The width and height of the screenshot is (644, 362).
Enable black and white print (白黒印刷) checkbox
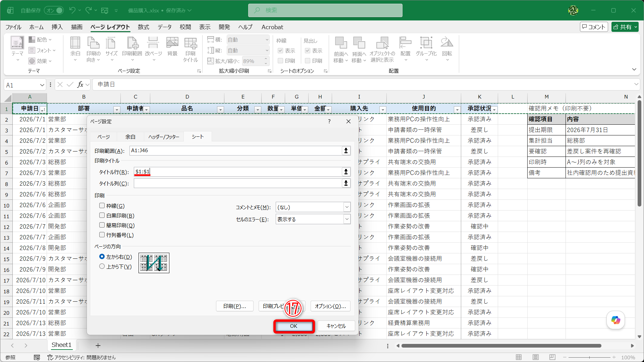(102, 215)
